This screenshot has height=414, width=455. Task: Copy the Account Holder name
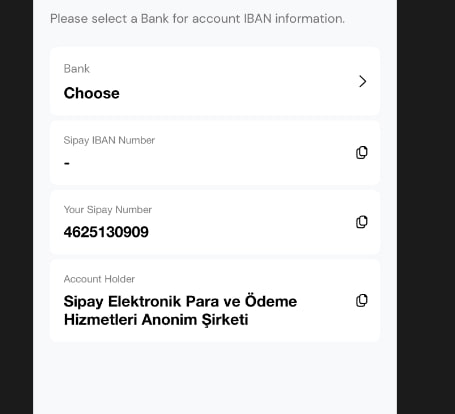pyautogui.click(x=362, y=301)
